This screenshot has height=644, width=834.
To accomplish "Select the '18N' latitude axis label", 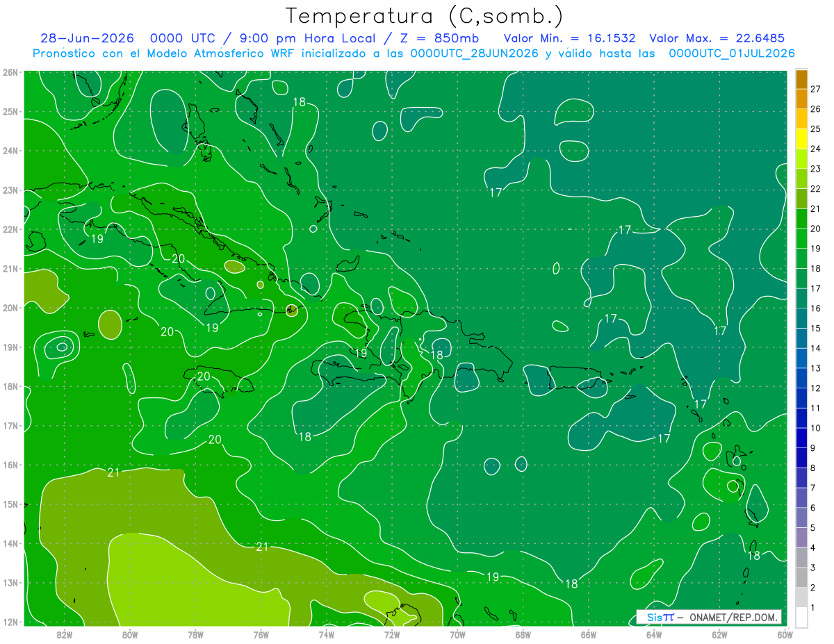I will (10, 386).
